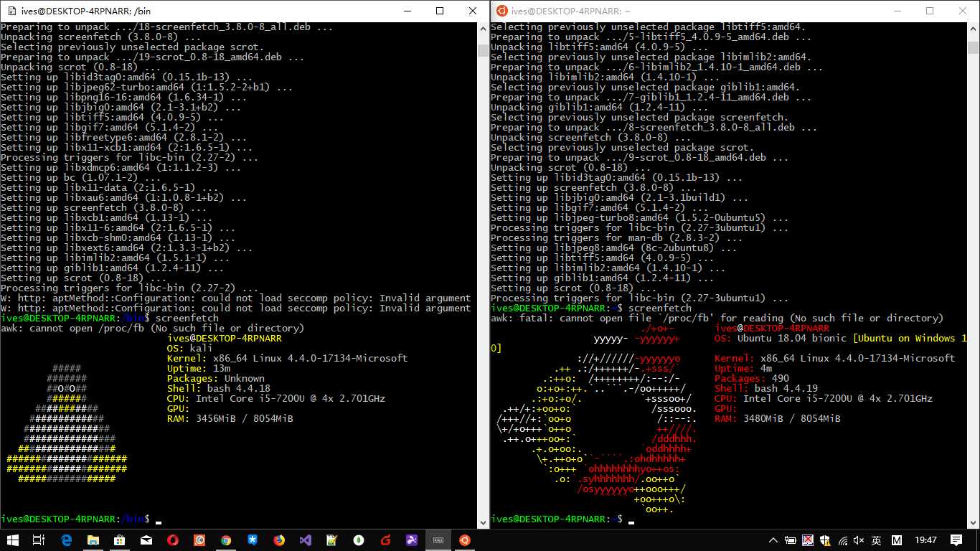
Task: Click the 'awk: cannot open /proc/fb' line
Action: tap(152, 328)
